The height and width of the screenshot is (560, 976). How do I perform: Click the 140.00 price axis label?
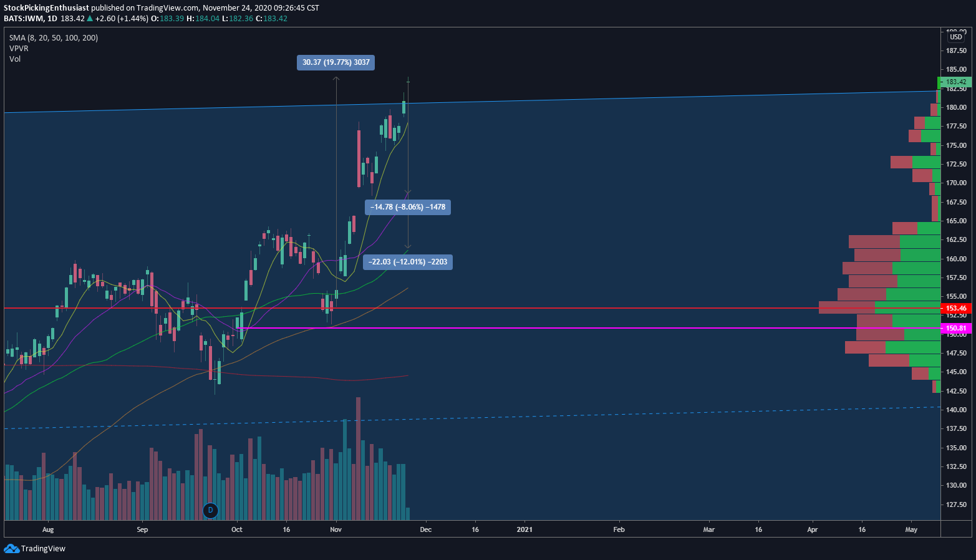[956, 410]
